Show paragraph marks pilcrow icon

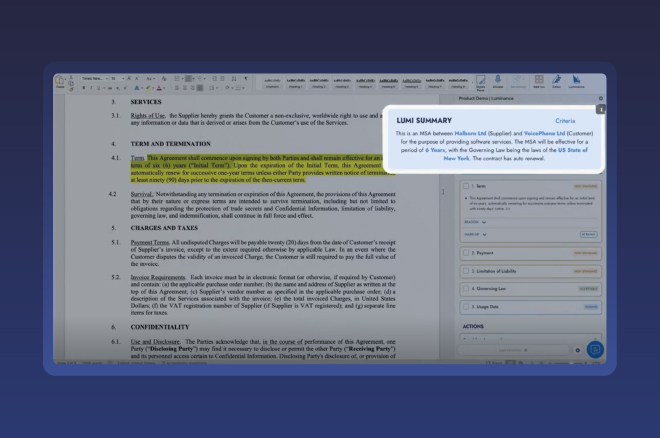246,79
